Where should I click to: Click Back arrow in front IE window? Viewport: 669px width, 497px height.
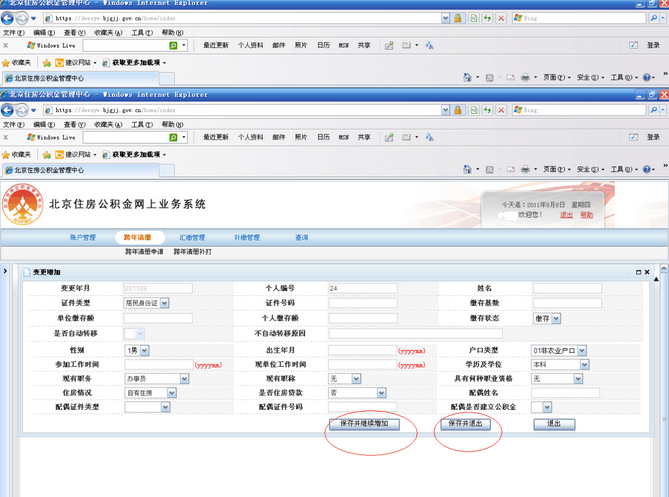pyautogui.click(x=7, y=110)
